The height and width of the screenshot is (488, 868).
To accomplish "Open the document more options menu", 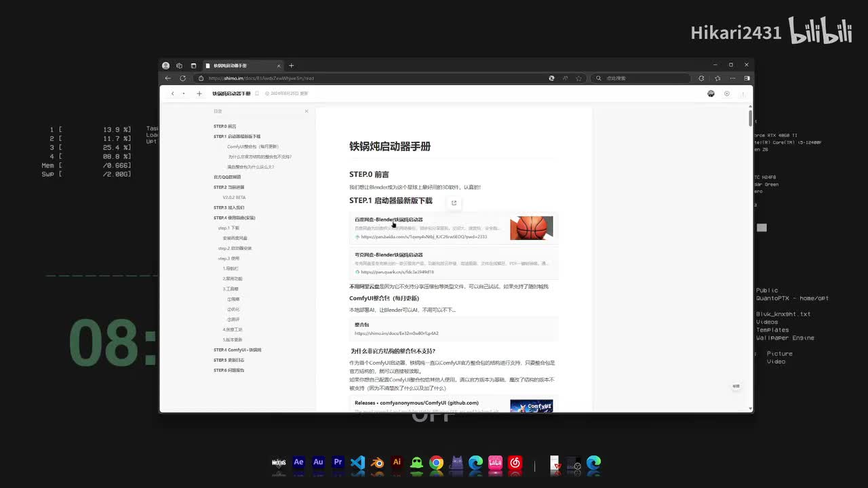I will [x=743, y=94].
